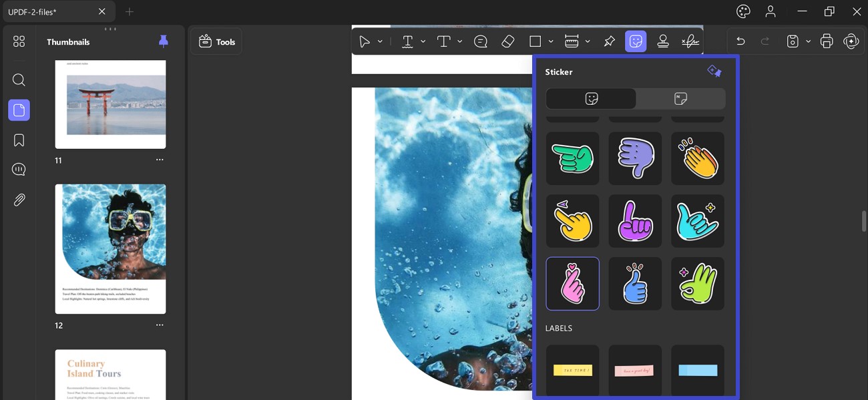Viewport: 868px width, 400px height.
Task: Open the user account icon
Action: [x=771, y=11]
